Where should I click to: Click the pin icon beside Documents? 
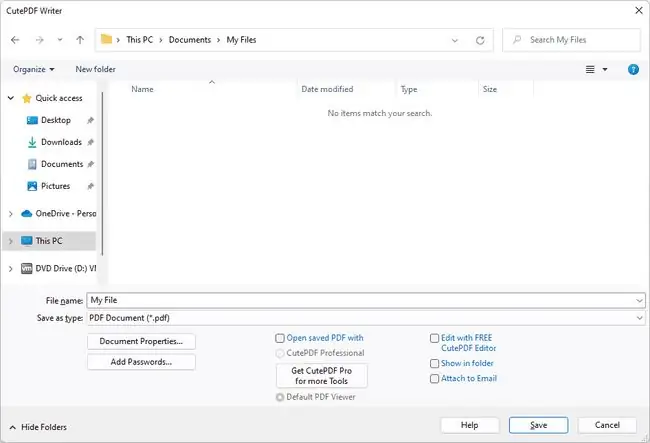coord(90,165)
